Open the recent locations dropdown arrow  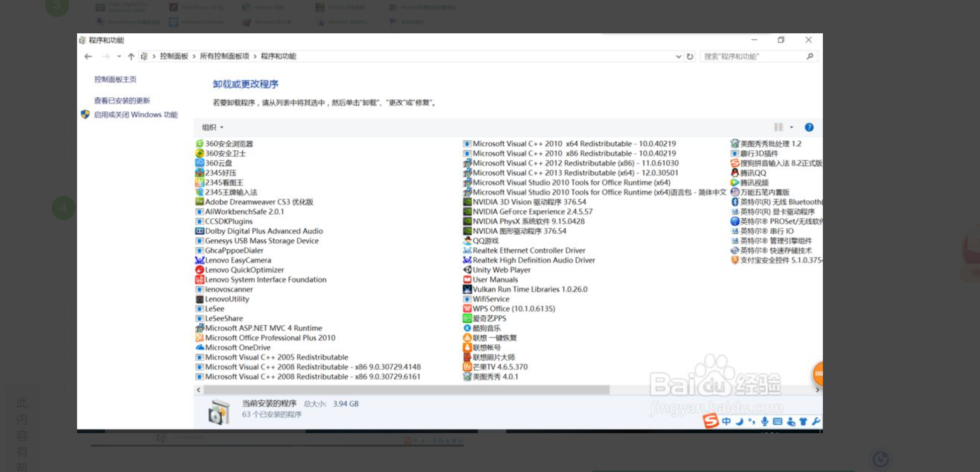119,56
